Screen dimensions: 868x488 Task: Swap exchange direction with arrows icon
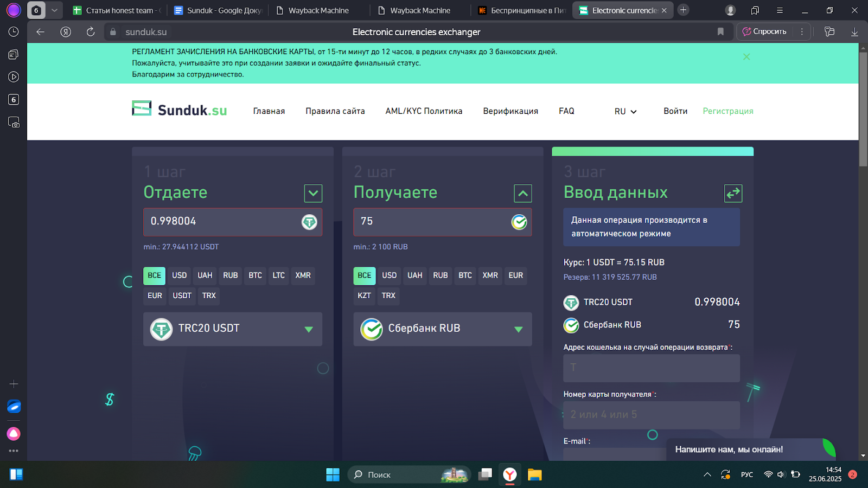coord(733,193)
